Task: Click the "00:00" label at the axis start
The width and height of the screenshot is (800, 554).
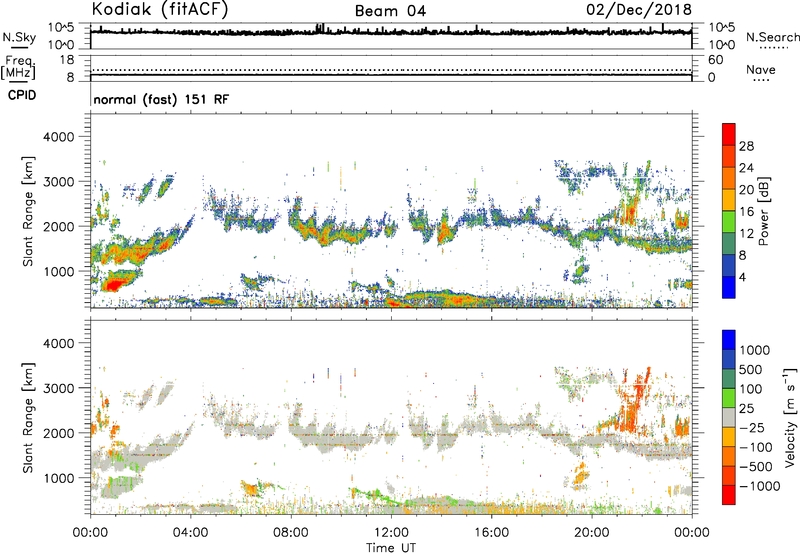Action: click(x=90, y=533)
